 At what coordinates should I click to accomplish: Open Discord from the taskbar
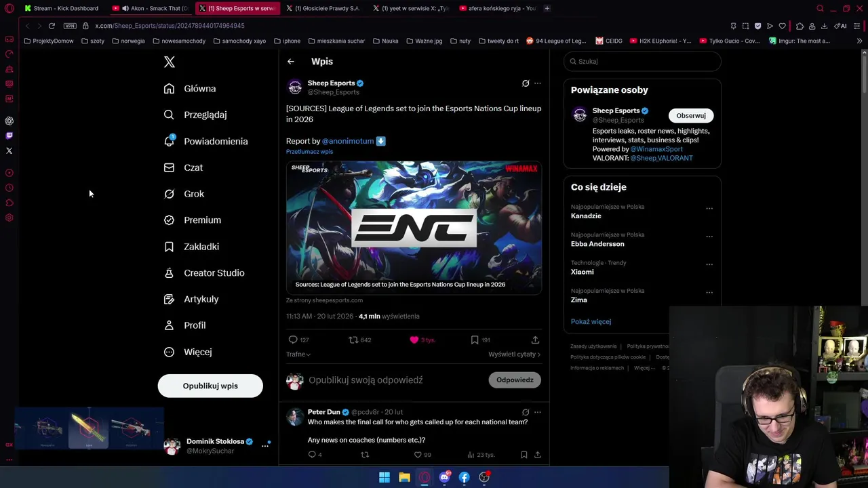pyautogui.click(x=445, y=477)
